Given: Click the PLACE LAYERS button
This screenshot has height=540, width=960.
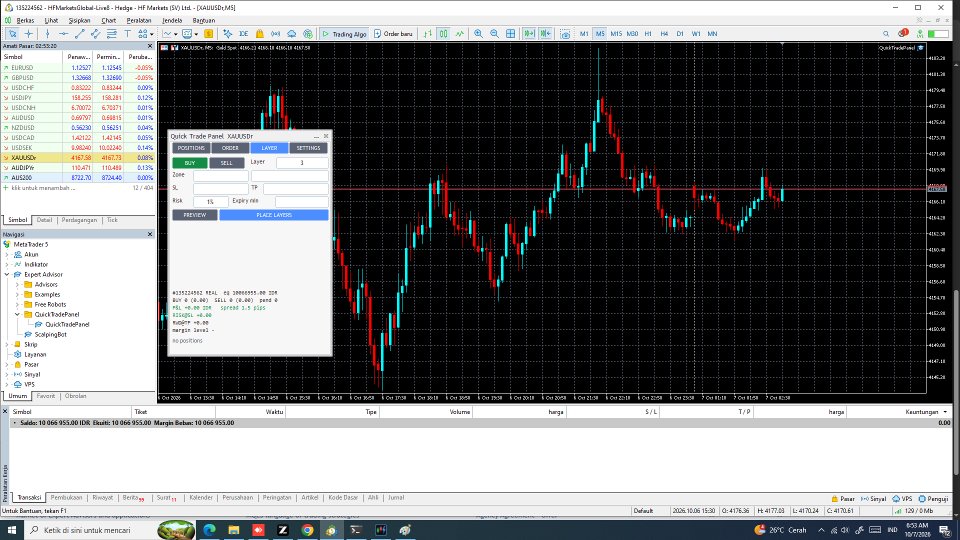Looking at the screenshot, I should (x=274, y=215).
